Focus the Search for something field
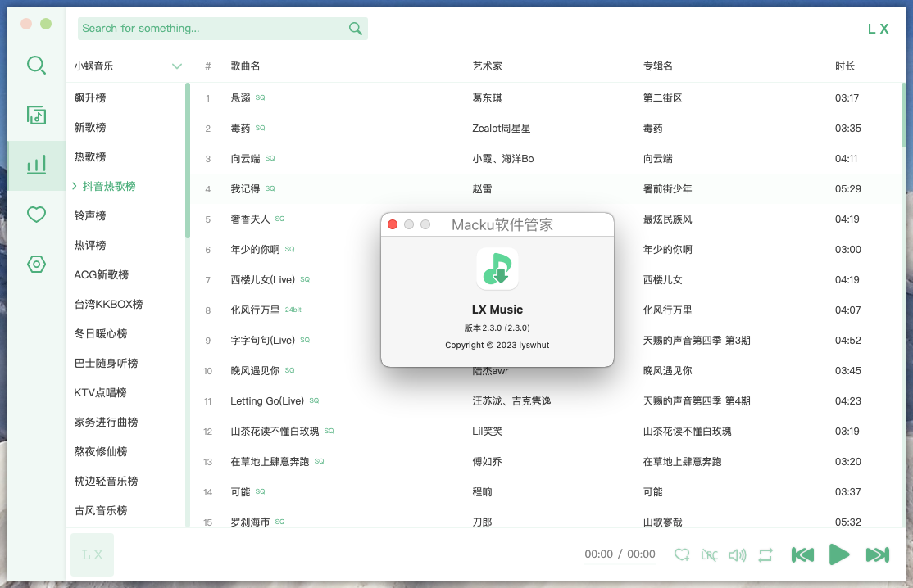The height and width of the screenshot is (588, 913). pyautogui.click(x=222, y=29)
